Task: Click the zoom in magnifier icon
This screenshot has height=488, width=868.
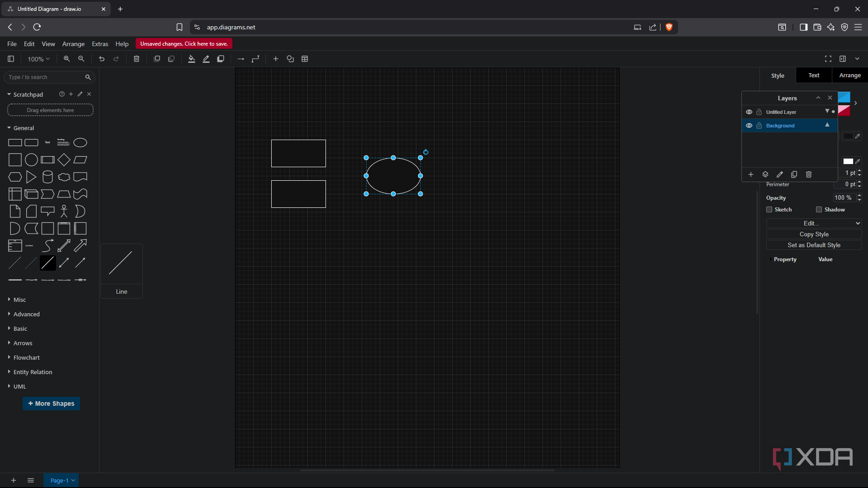Action: [66, 59]
